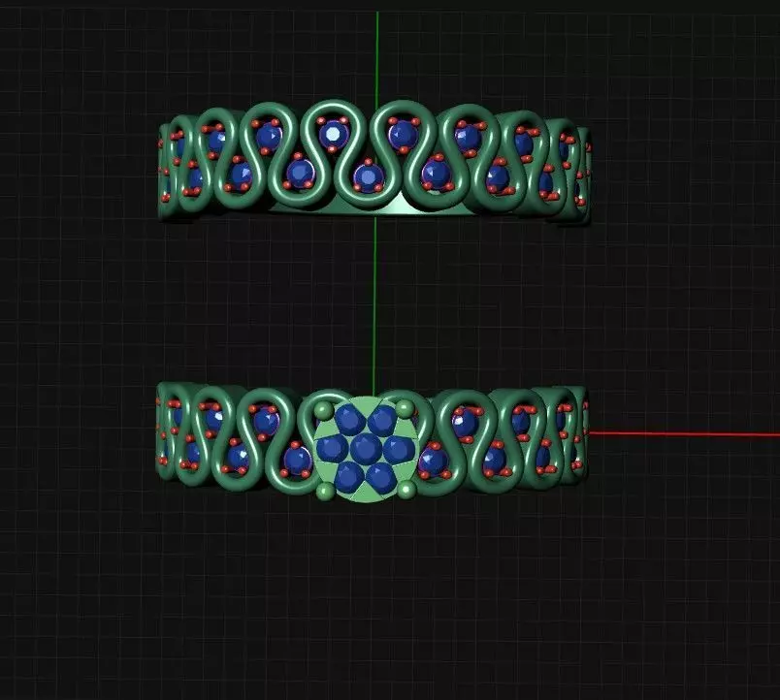
Task: Pick the center gemstone of the round cluster
Action: 366,448
